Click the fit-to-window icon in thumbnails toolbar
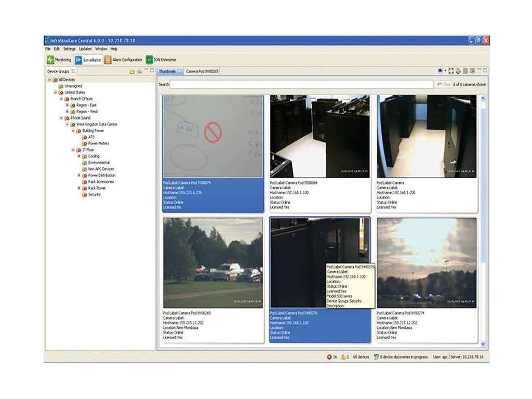Viewport: 532px width, 399px height. (451, 71)
